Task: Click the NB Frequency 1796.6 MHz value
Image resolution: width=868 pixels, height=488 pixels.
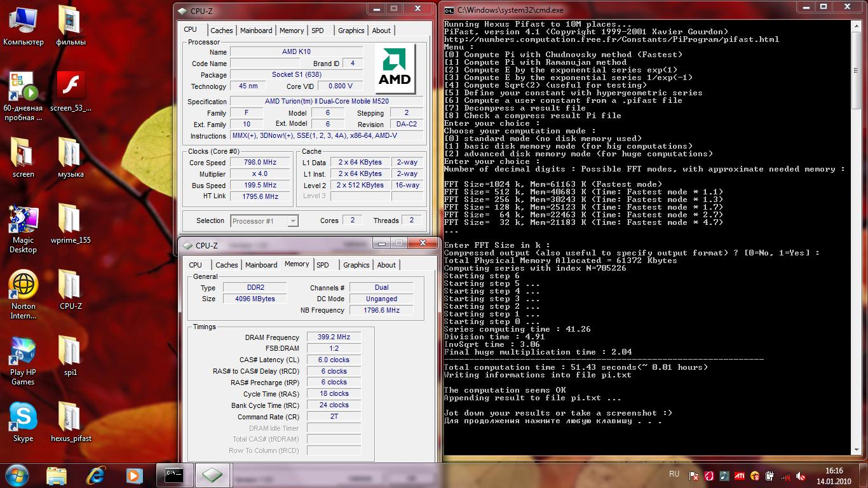Action: tap(381, 310)
